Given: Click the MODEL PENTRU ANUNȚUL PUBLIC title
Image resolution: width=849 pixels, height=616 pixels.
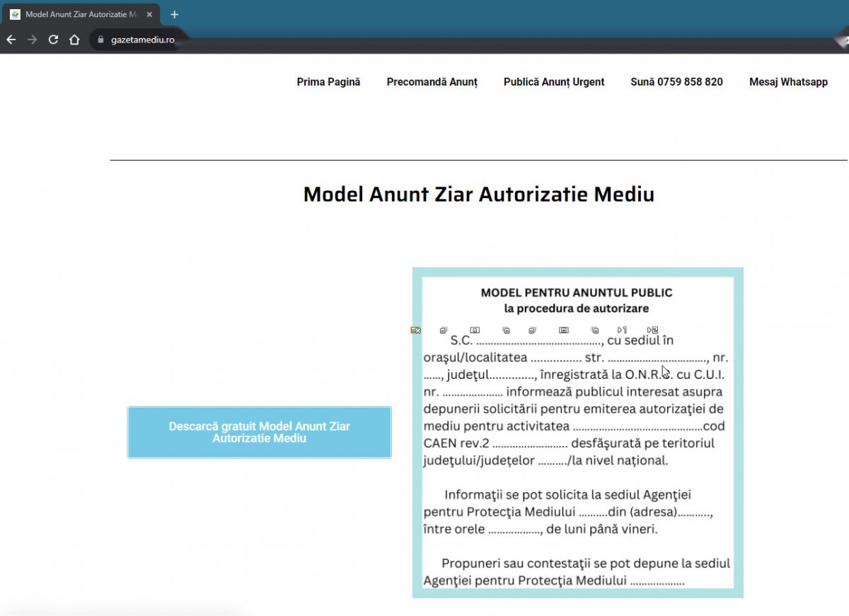Looking at the screenshot, I should (x=577, y=292).
